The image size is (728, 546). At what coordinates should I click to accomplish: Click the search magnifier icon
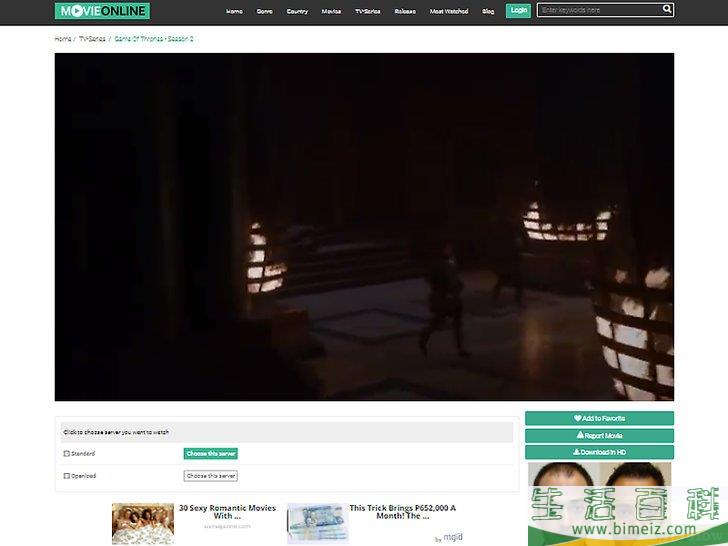[667, 10]
